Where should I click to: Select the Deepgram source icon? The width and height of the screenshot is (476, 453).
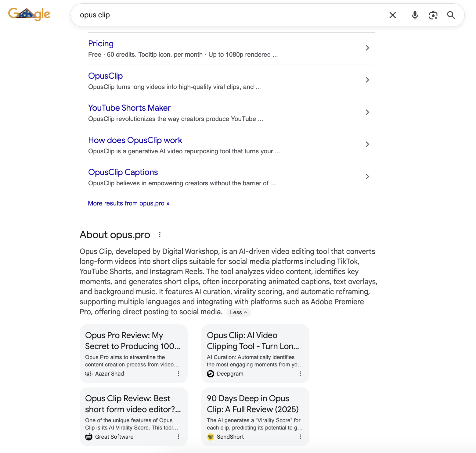[x=211, y=373]
